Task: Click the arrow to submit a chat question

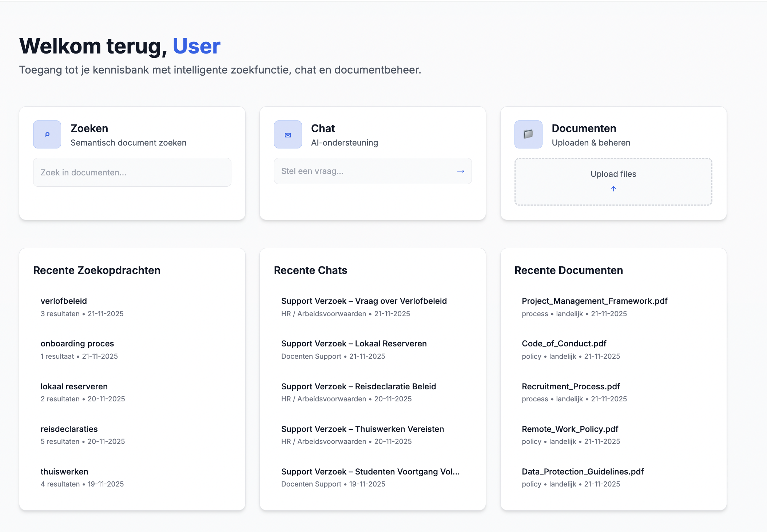Action: tap(460, 171)
